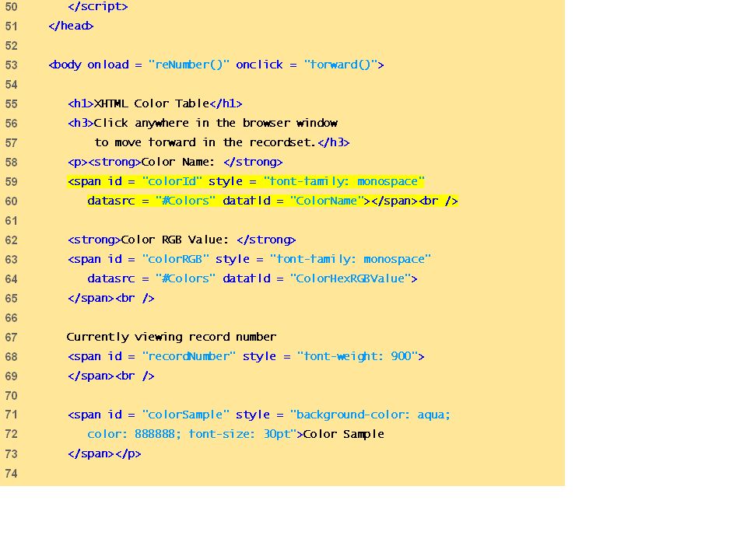Click line number 68 in the gutter
This screenshot has height=560, width=747.
pos(11,357)
